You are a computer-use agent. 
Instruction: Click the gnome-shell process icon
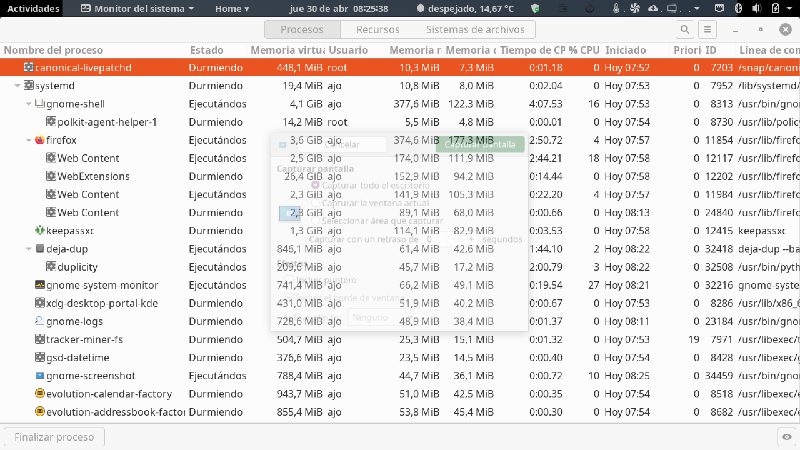coord(40,104)
